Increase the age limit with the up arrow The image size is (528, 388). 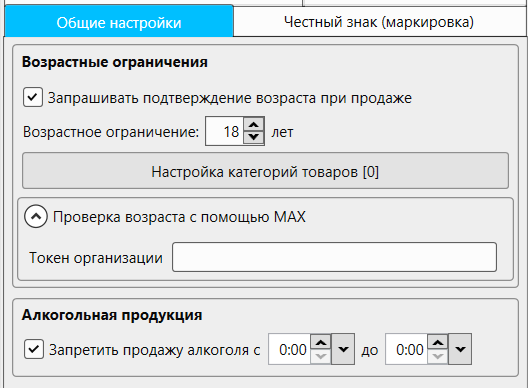coord(254,125)
